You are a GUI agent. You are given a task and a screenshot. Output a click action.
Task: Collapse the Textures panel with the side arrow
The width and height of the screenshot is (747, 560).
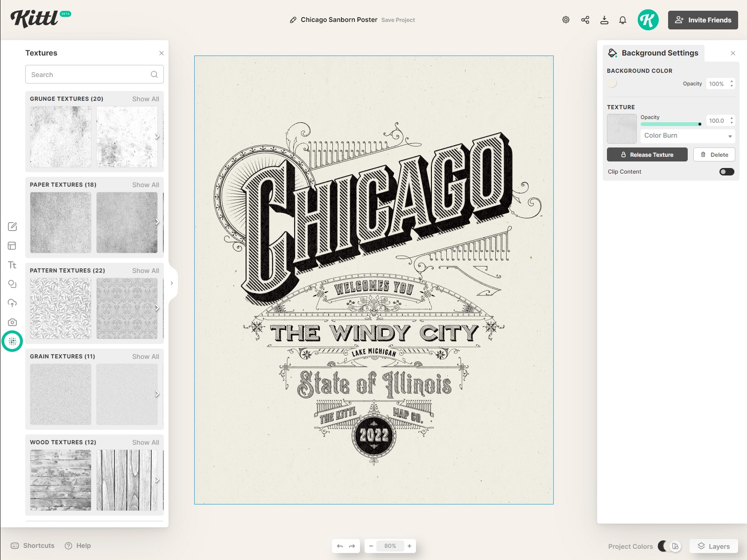(x=172, y=283)
